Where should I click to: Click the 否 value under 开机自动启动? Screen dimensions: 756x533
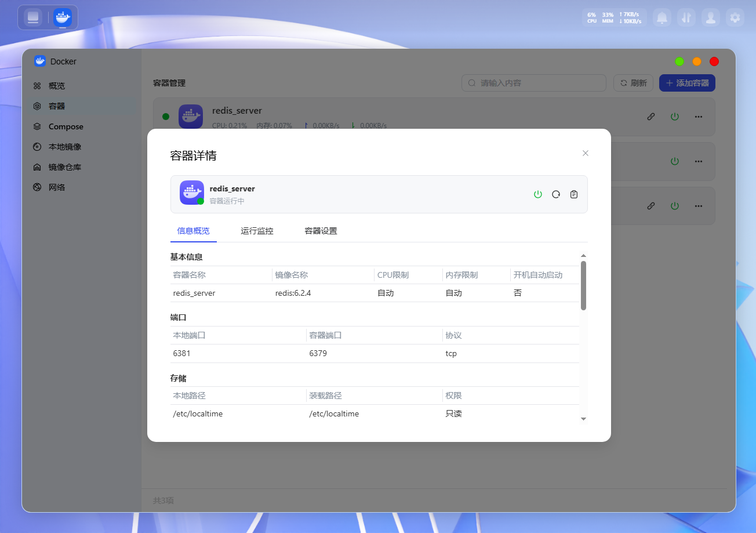tap(518, 293)
